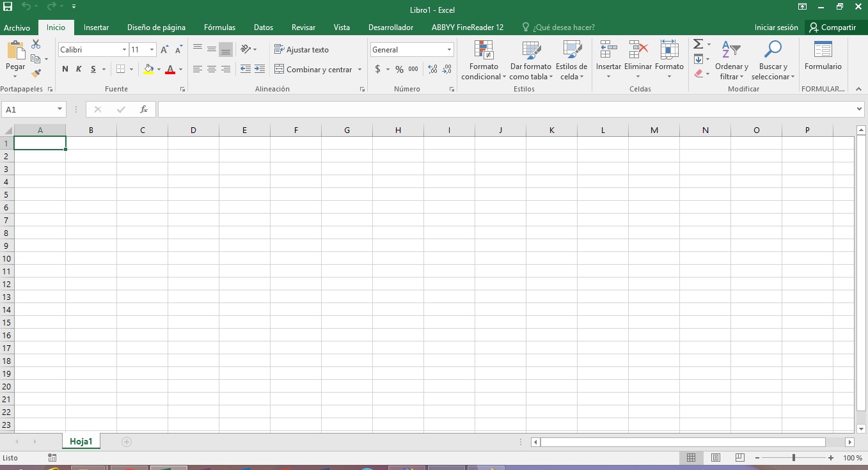Toggle center alignment in Alineación group
The image size is (868, 470).
pos(211,69)
